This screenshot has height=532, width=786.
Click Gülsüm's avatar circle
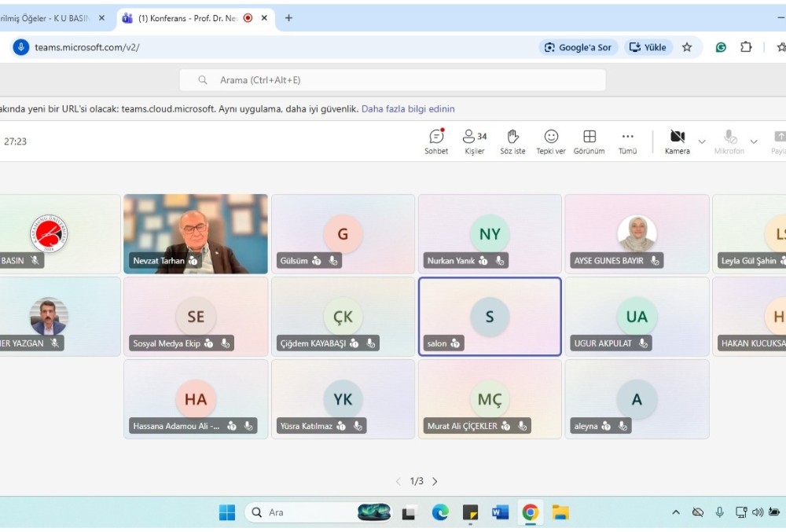point(343,234)
